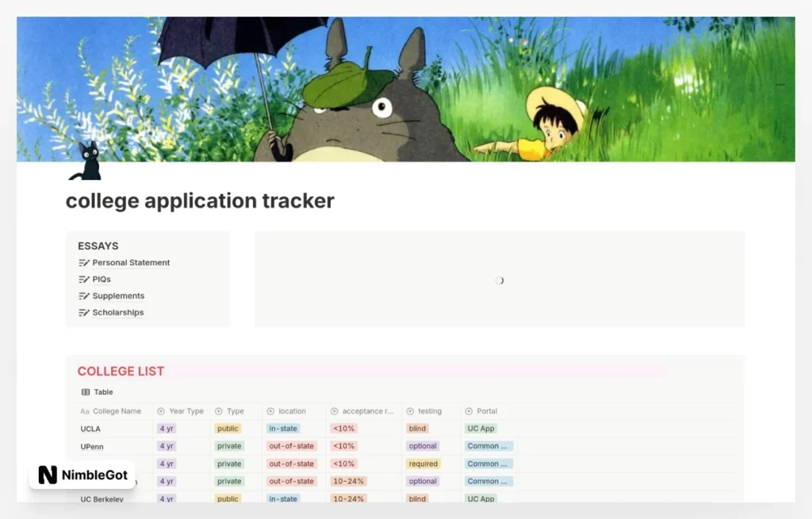Click the <10% tag in UPenn row
This screenshot has width=812, height=519.
(x=344, y=446)
